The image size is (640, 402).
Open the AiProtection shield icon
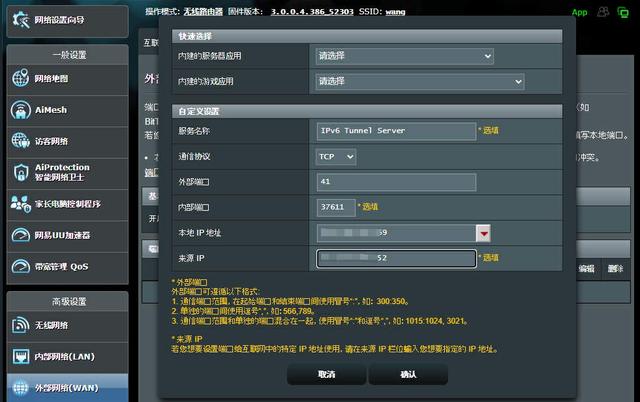pyautogui.click(x=20, y=172)
